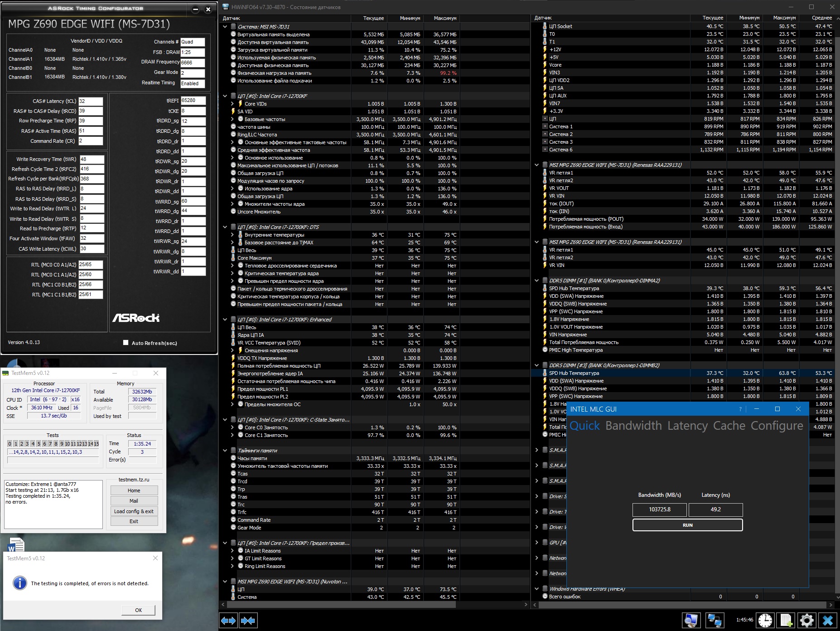The image size is (840, 631).
Task: Expand the Core C0 Занятость row
Action: click(x=232, y=427)
